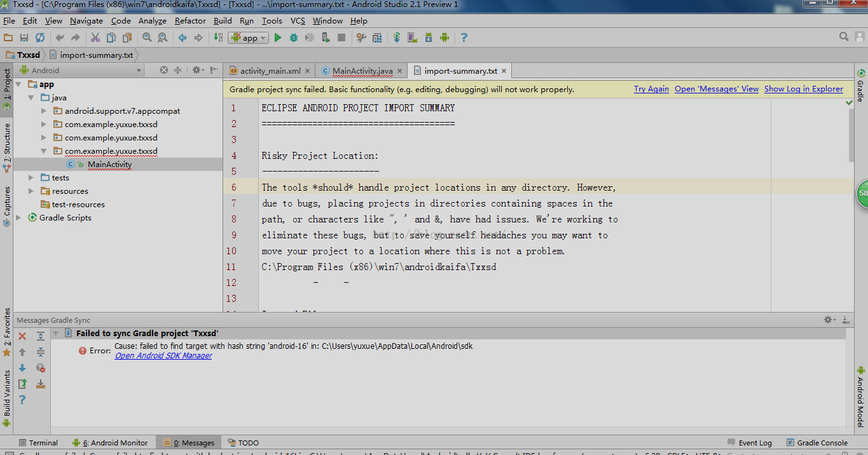Click the Try Again link
The height and width of the screenshot is (455, 868).
pos(651,89)
